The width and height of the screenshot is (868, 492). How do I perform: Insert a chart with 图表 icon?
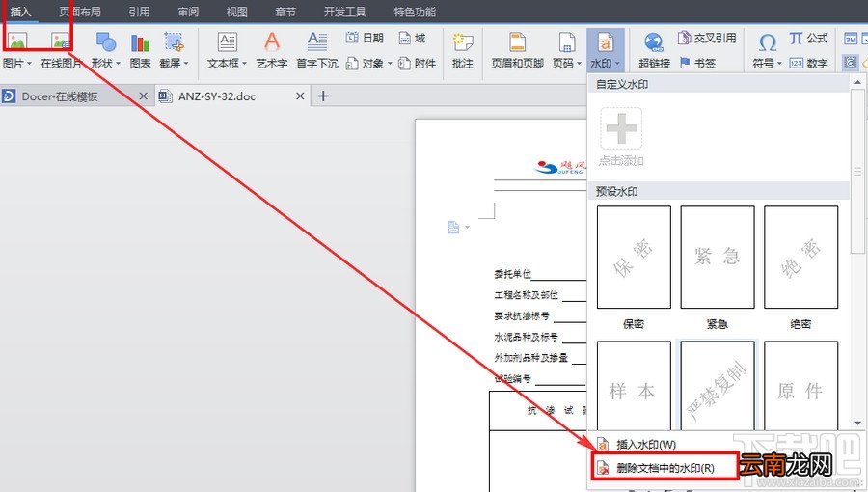click(140, 42)
